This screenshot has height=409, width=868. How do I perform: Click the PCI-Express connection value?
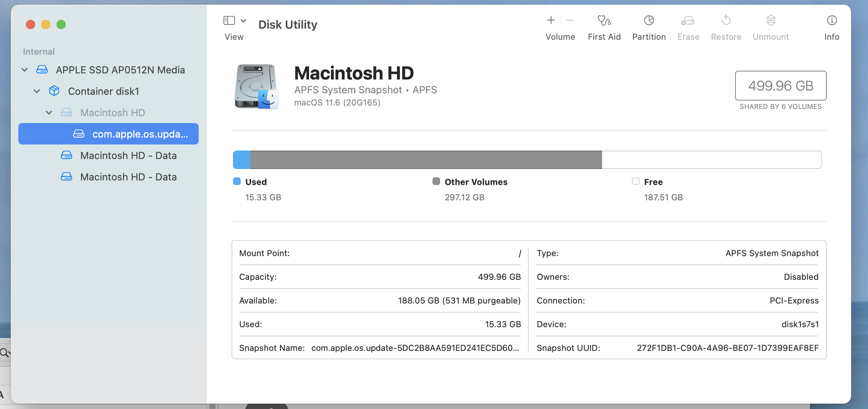pos(794,300)
